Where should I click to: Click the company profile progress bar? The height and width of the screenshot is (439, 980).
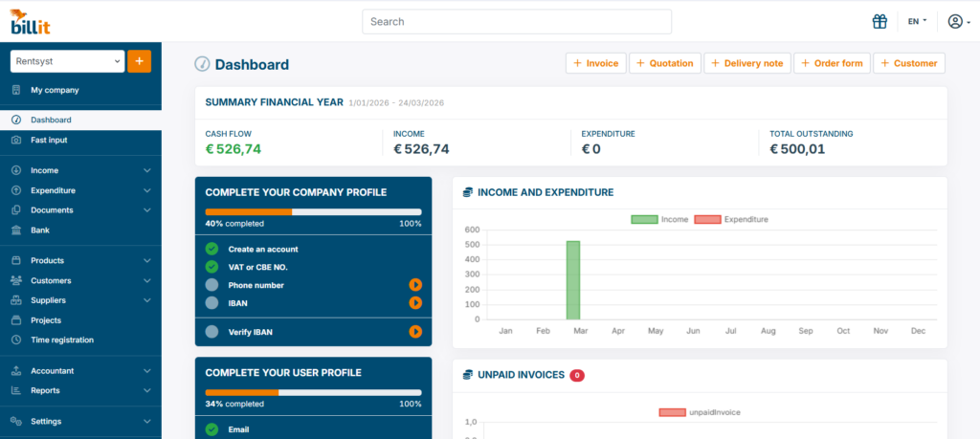[313, 211]
